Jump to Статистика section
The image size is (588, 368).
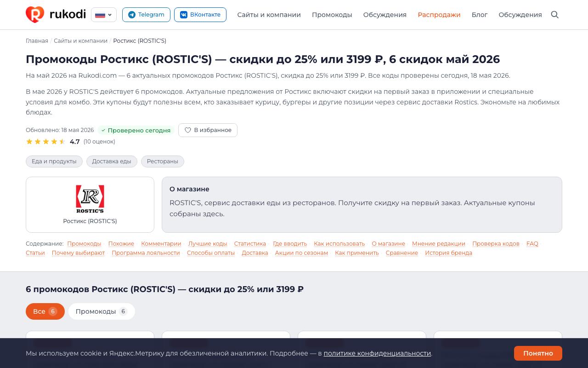pos(250,244)
